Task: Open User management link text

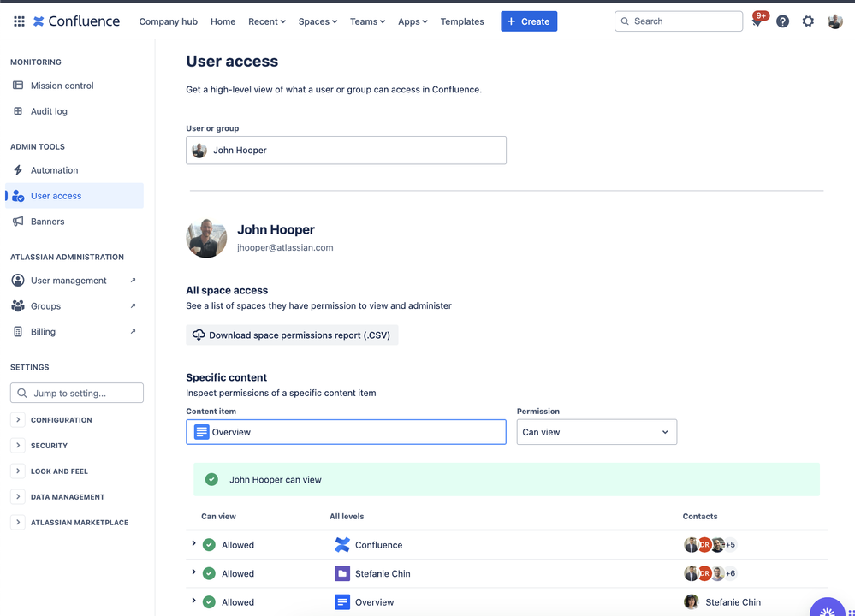Action: tap(68, 281)
